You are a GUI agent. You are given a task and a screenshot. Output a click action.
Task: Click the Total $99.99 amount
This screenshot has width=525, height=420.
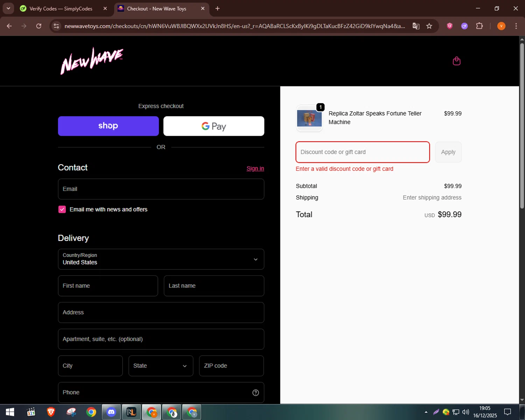449,215
